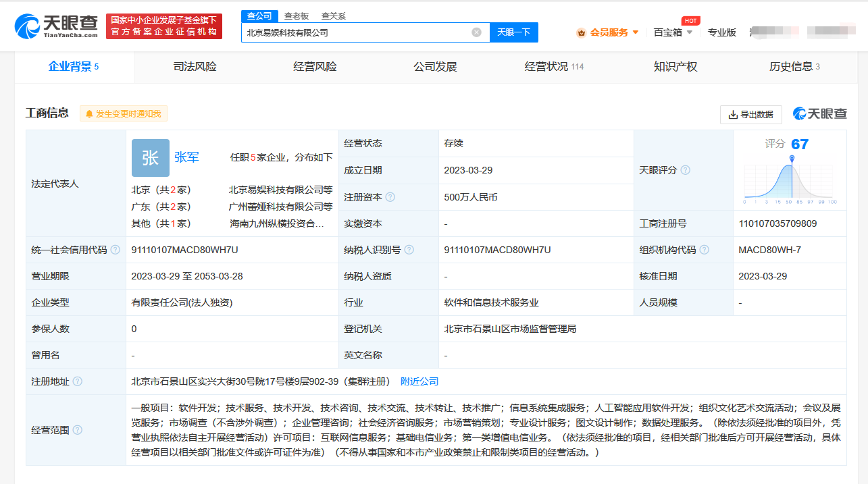
Task: Clear the search box with X icon
Action: point(476,32)
